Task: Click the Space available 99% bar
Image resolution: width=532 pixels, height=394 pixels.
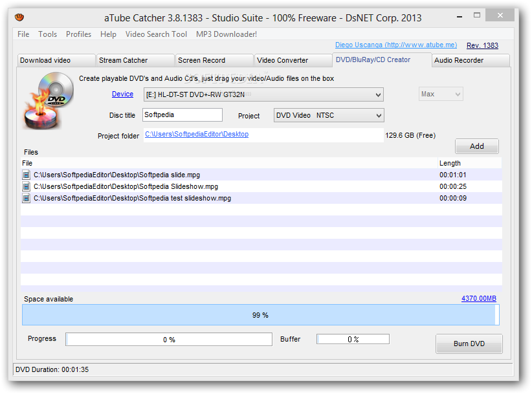Action: tap(261, 314)
